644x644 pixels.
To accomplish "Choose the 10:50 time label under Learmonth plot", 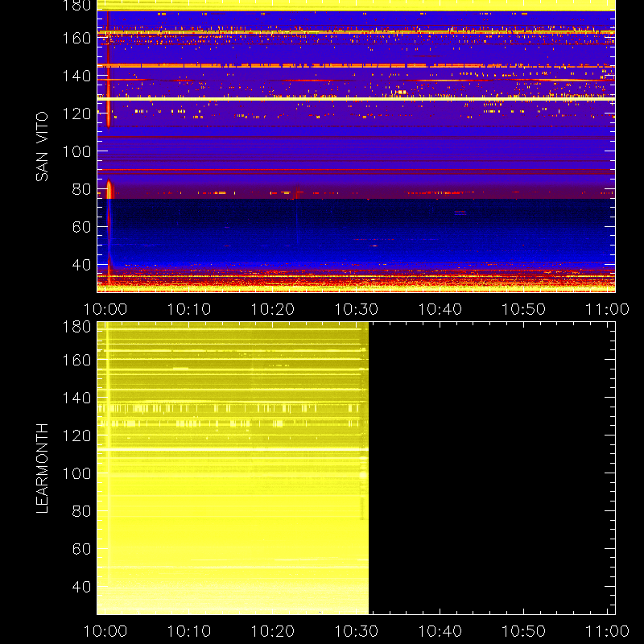I will pyautogui.click(x=524, y=631).
